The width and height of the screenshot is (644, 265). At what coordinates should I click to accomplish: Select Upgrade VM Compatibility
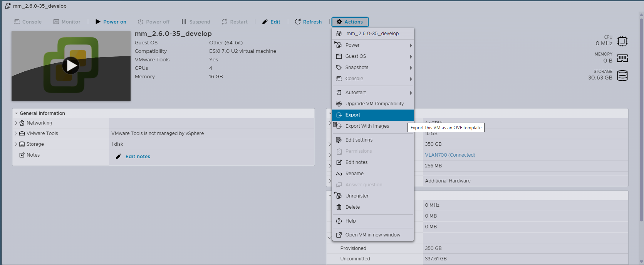[373, 104]
